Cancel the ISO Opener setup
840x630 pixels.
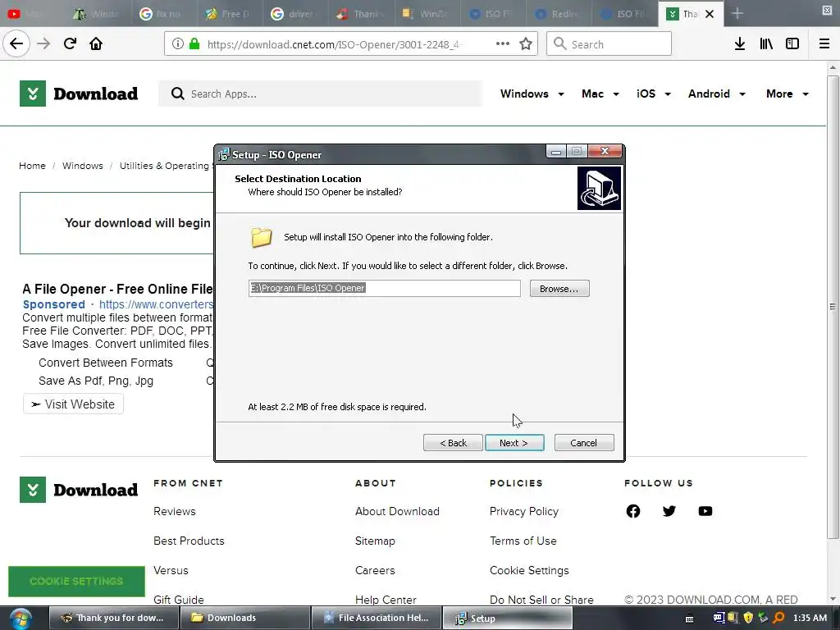[584, 442]
